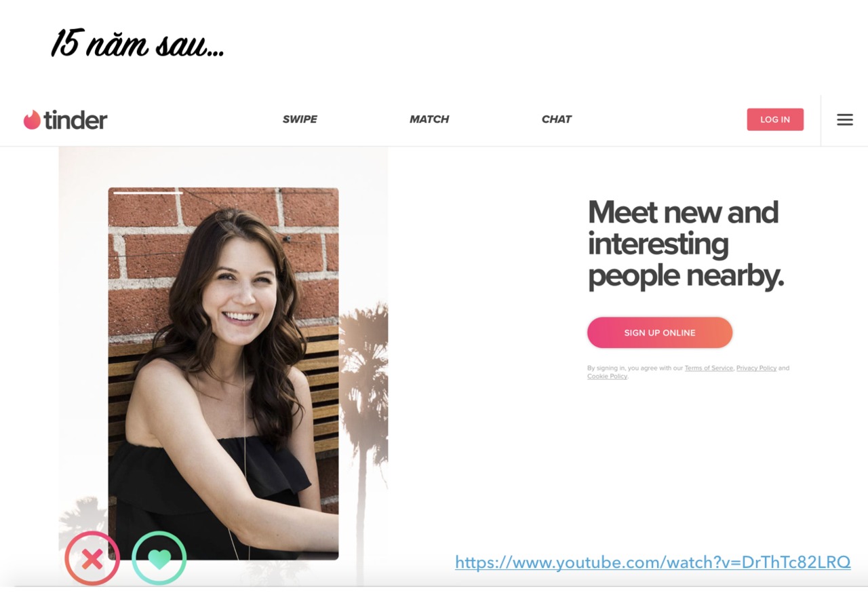The width and height of the screenshot is (868, 595).
Task: Click the '15 năm sau...' title text
Action: pyautogui.click(x=137, y=44)
